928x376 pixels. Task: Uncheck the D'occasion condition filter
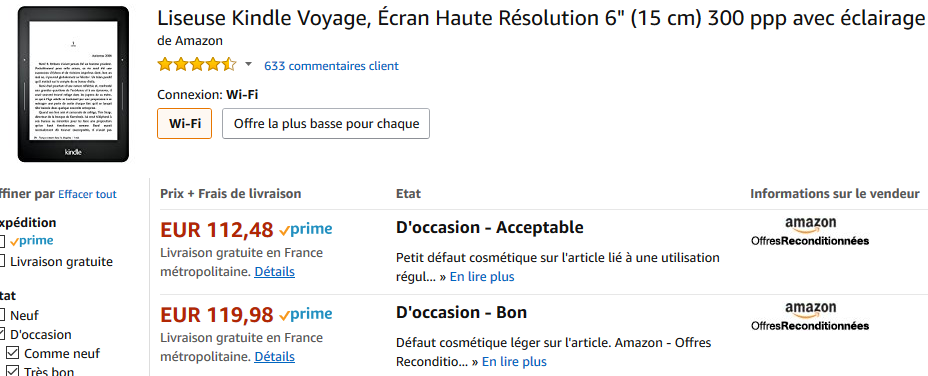[x=2, y=335]
